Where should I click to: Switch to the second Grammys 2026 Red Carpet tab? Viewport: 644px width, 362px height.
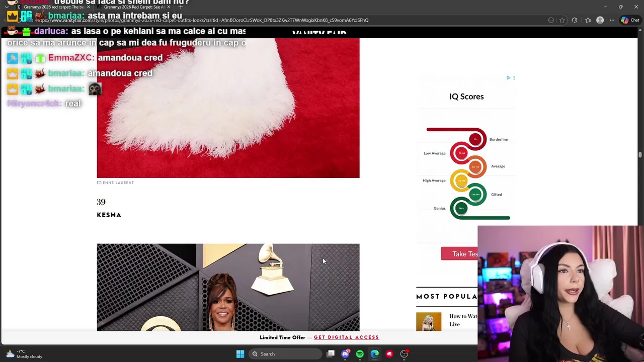(134, 7)
